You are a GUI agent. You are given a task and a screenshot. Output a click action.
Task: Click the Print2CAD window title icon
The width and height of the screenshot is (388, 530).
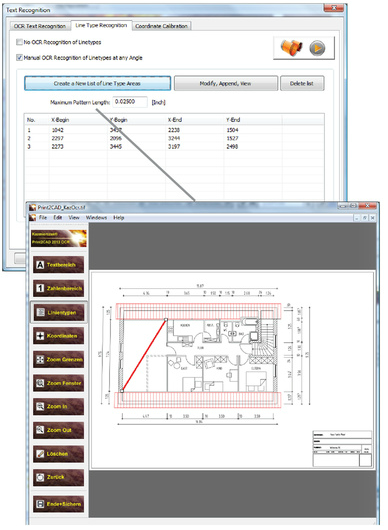pos(32,207)
